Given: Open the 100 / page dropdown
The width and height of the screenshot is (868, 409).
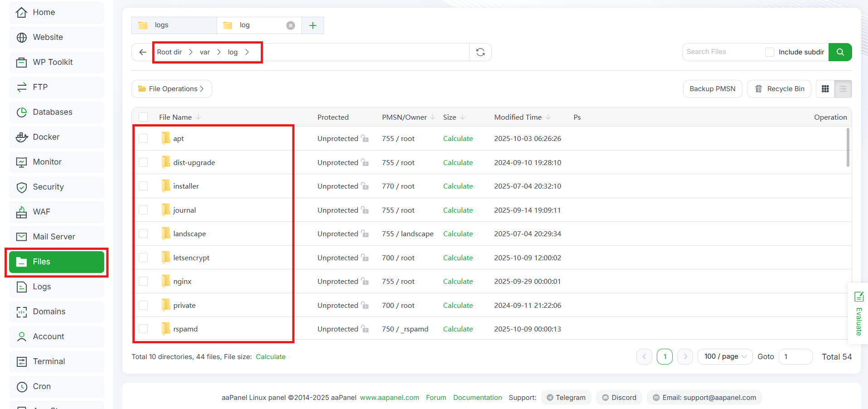Looking at the screenshot, I should click(725, 357).
